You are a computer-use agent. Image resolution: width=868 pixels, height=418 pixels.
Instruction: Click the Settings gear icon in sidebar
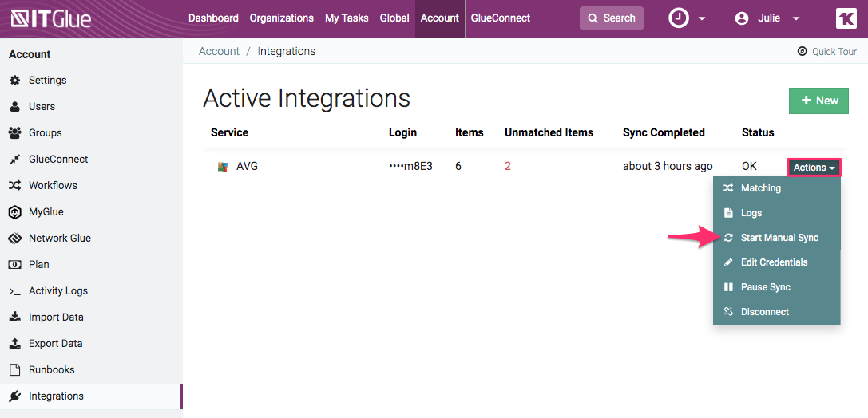pyautogui.click(x=15, y=81)
